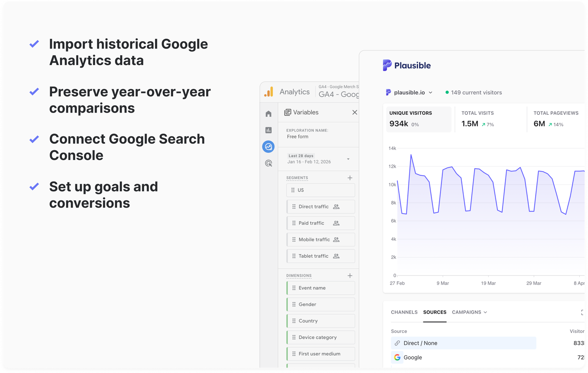Add a new dimension with plus icon

tap(350, 276)
